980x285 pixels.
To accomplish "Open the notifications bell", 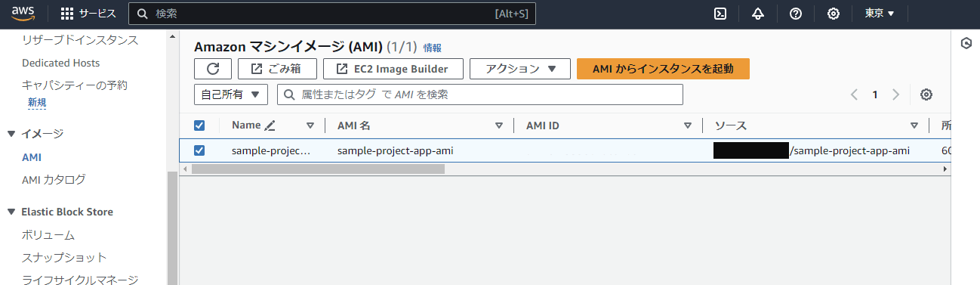I will click(x=758, y=14).
